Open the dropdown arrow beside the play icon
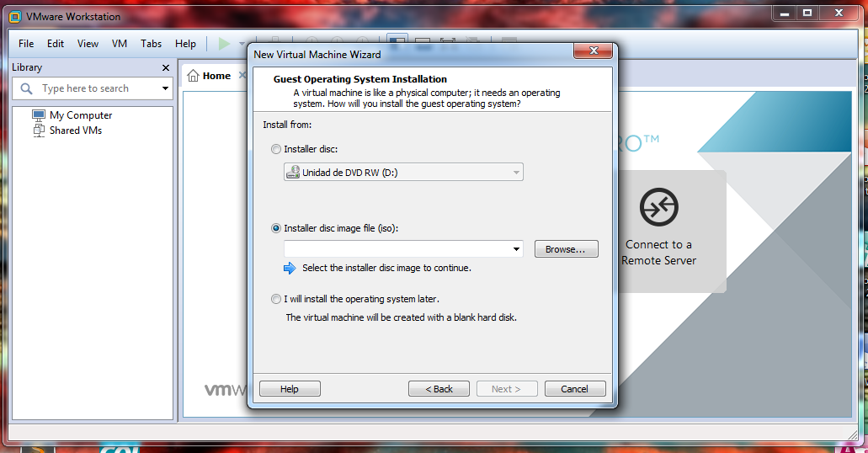The width and height of the screenshot is (868, 453). pyautogui.click(x=242, y=44)
